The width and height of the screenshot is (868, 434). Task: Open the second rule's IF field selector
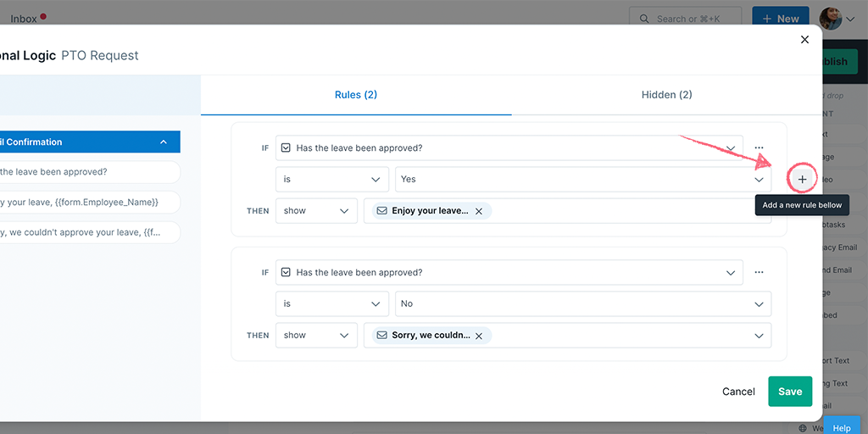(x=509, y=272)
